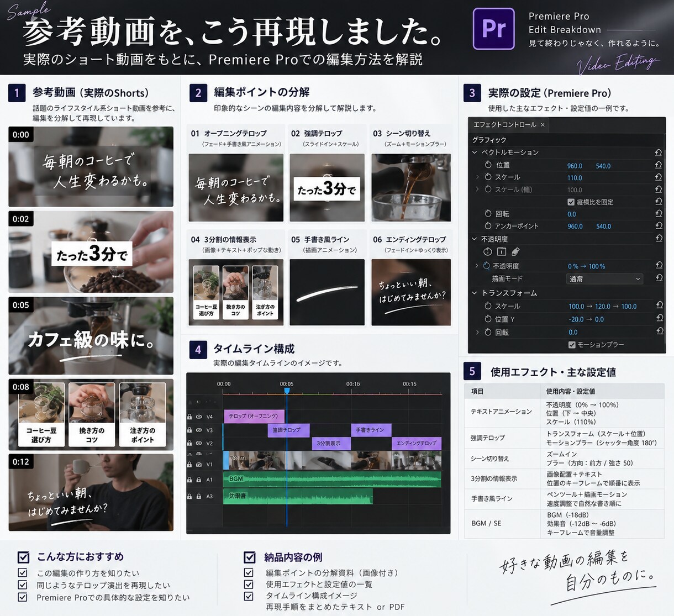Reset the 位置 Y parameter
Screen dimensions: 674x616
659,318
